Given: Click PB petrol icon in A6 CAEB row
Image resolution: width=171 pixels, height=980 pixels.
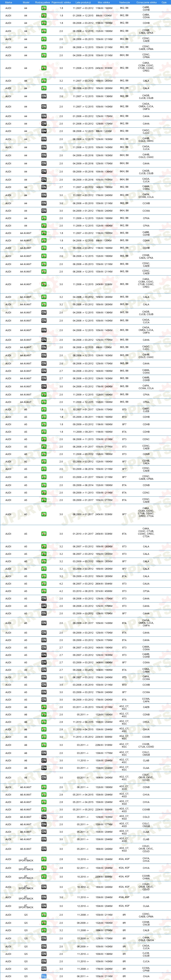Looking at the screenshot, I should point(44,707).
